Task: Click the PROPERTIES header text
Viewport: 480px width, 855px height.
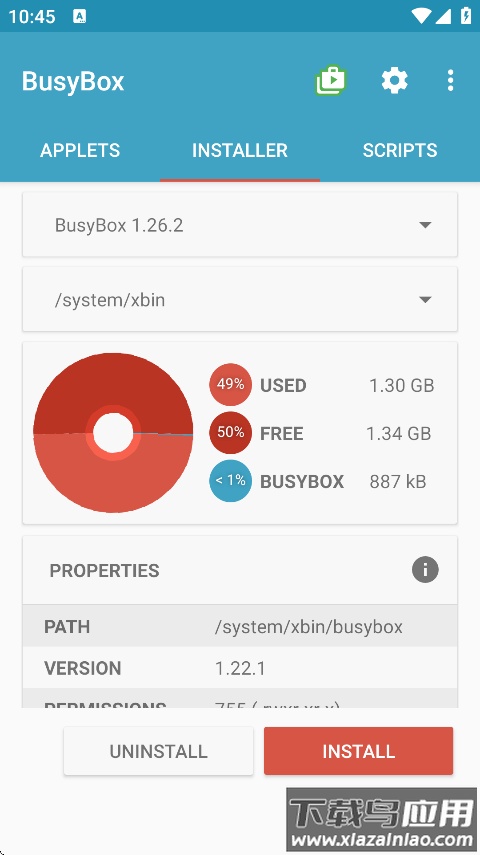Action: (x=105, y=570)
